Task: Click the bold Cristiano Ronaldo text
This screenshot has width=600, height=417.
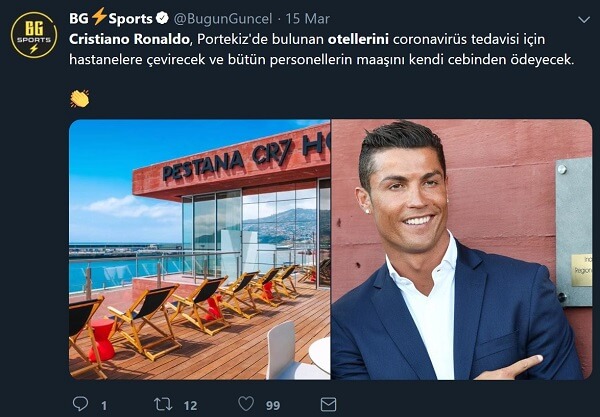Action: [129, 39]
